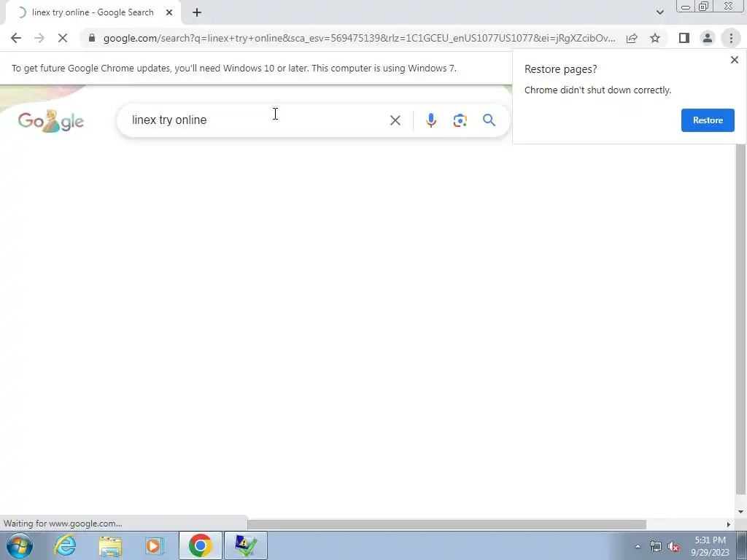The width and height of the screenshot is (747, 560).
Task: Minimize the Chrome window
Action: (686, 7)
